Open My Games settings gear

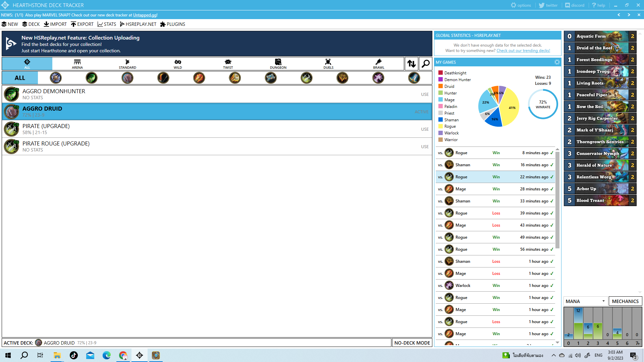click(x=557, y=62)
